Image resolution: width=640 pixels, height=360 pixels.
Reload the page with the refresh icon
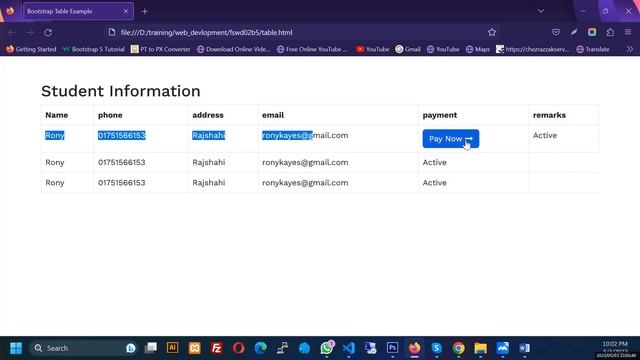click(x=48, y=32)
